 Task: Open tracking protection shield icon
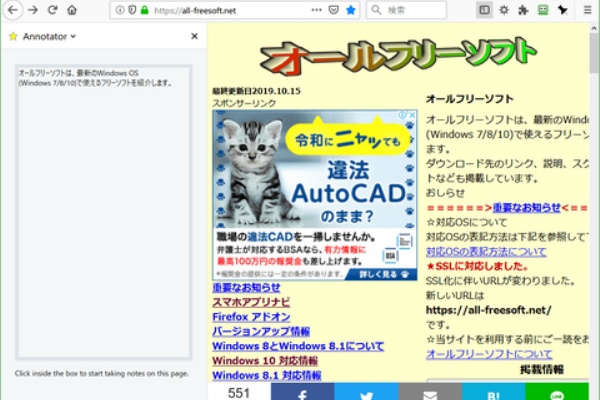(x=132, y=10)
